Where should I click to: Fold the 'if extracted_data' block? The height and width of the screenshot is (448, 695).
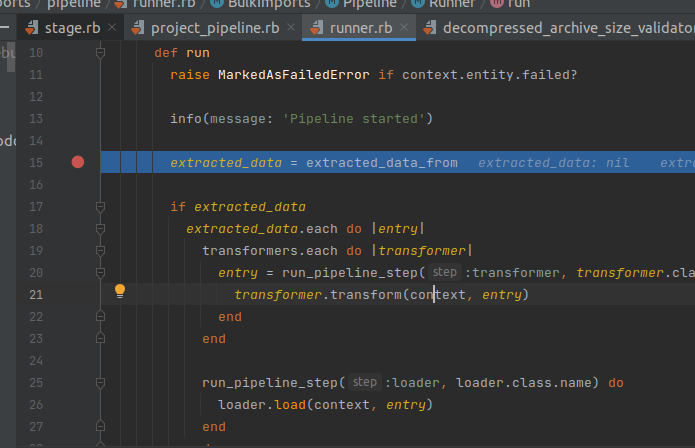pyautogui.click(x=100, y=207)
